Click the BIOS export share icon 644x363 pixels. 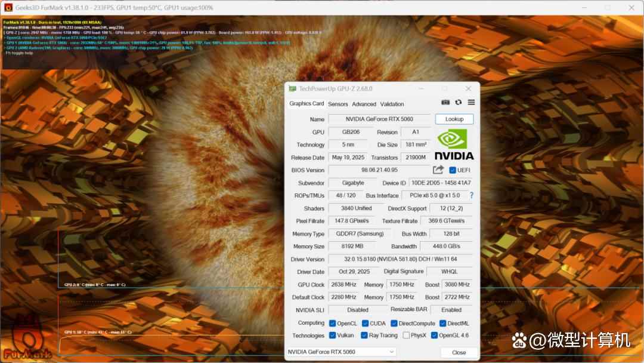pyautogui.click(x=438, y=170)
